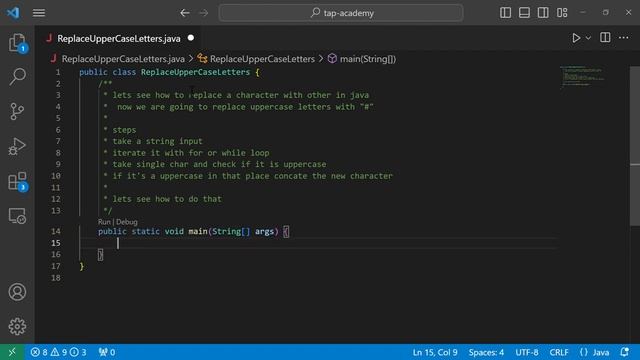Click ReplaceUpperCaseLetters.java in the breadcrumb

tap(123, 59)
